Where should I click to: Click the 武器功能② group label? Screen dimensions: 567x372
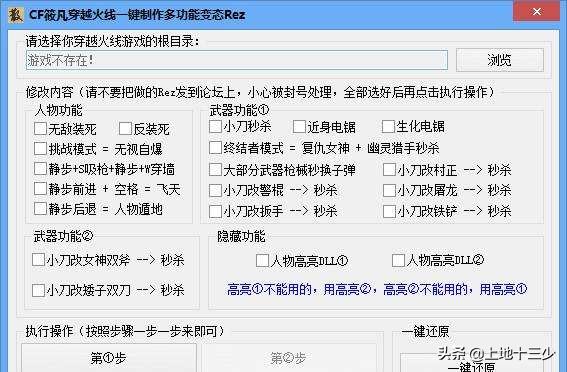pos(63,236)
